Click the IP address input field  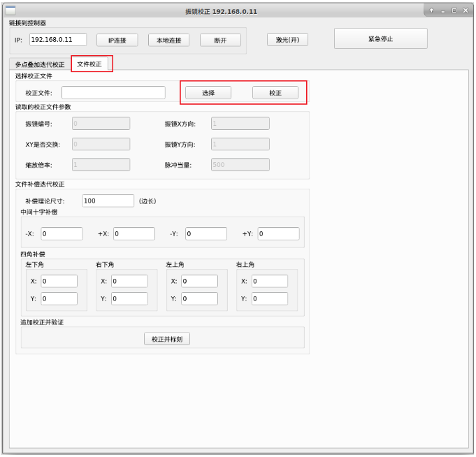click(58, 40)
